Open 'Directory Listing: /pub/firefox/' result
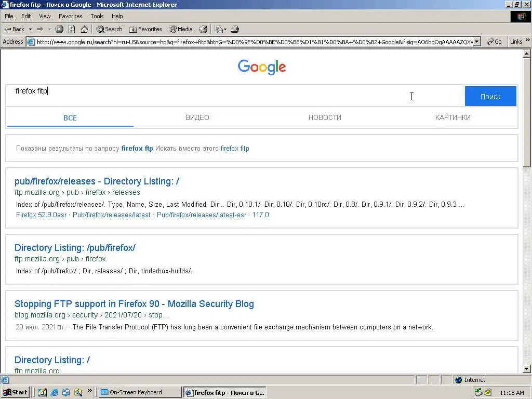Screen dimensions: 532x399 pos(75,248)
